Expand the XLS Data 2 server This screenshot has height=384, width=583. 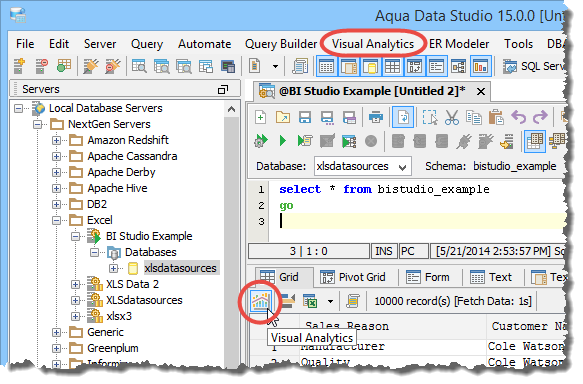[75, 284]
